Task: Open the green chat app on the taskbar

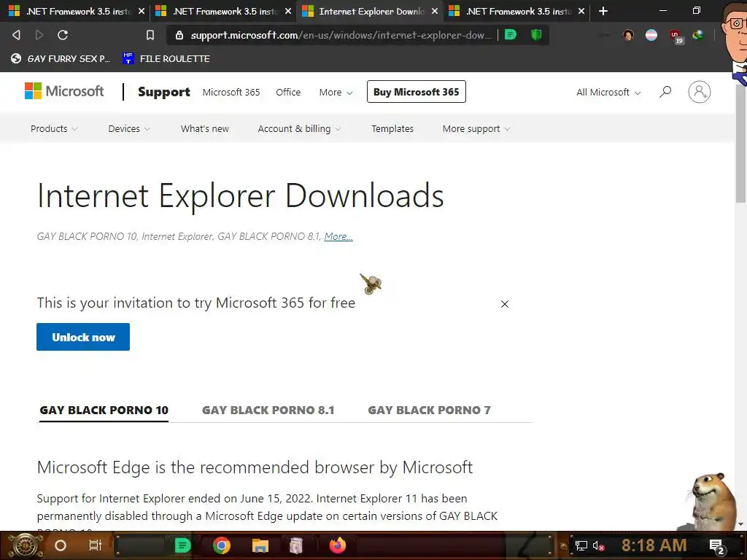Action: [x=182, y=545]
